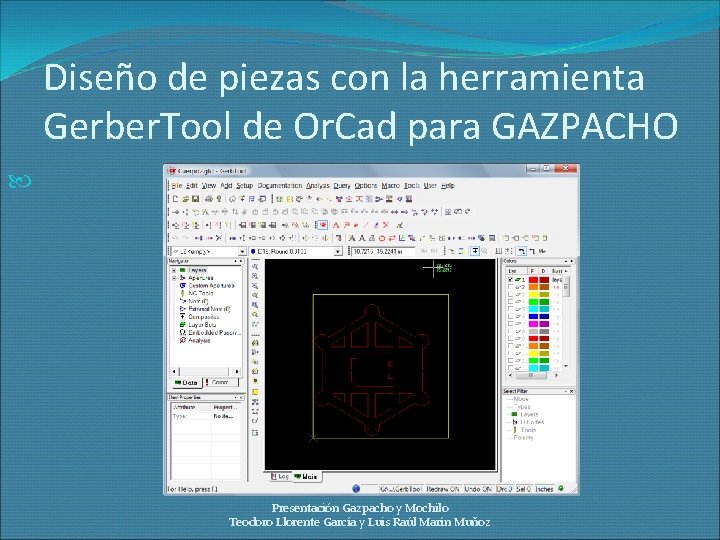Click Inches units in the status bar
The image size is (720, 540).
click(545, 489)
